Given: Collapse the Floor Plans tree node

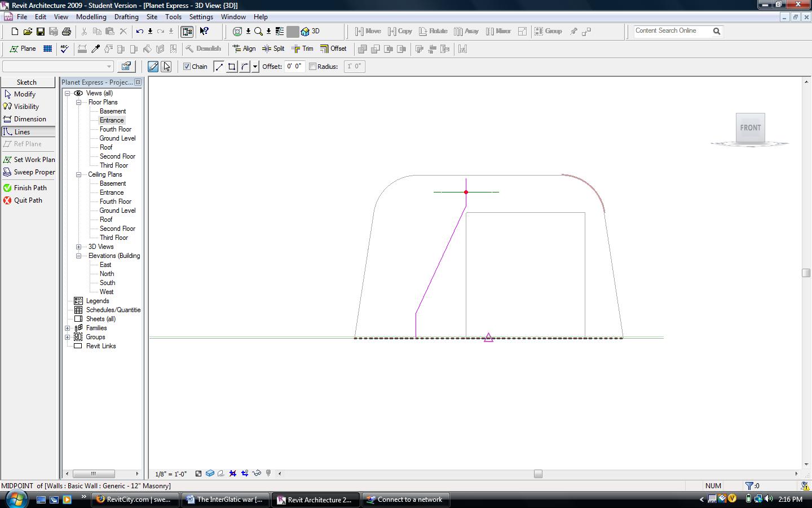Looking at the screenshot, I should coord(79,102).
